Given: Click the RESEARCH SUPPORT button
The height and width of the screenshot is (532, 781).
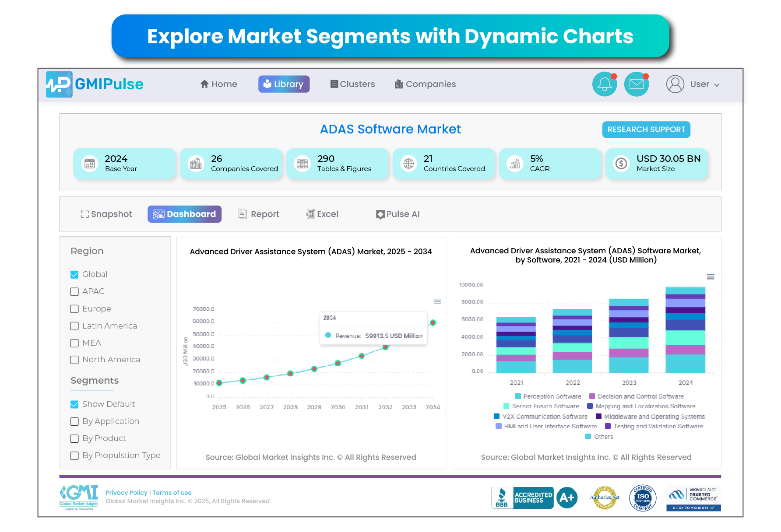Looking at the screenshot, I should [x=646, y=129].
